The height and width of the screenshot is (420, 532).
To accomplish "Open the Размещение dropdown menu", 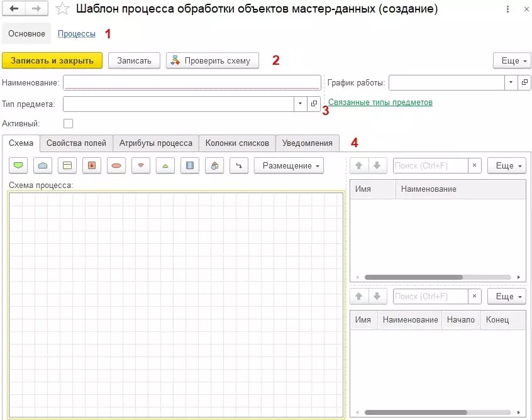I will (289, 165).
